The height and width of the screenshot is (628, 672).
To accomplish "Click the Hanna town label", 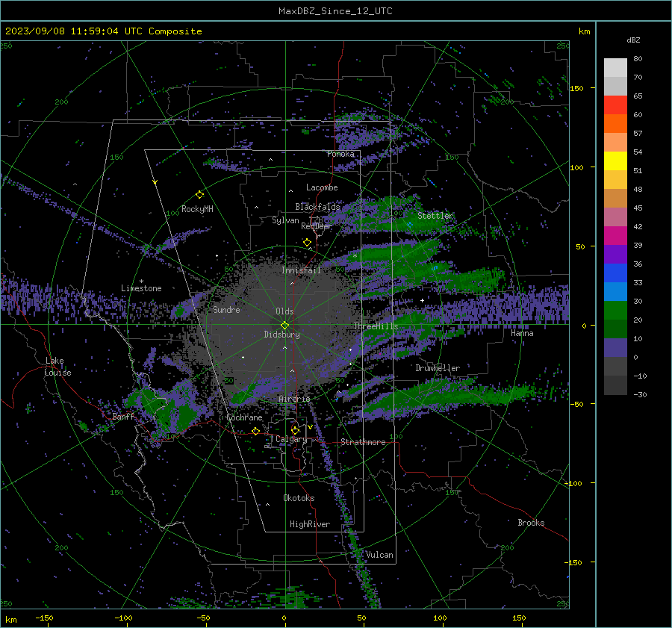I will point(522,333).
